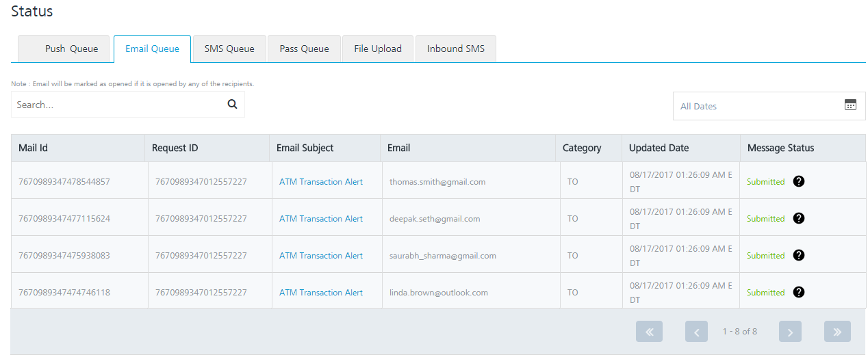Click the search magnifier icon

pos(232,105)
